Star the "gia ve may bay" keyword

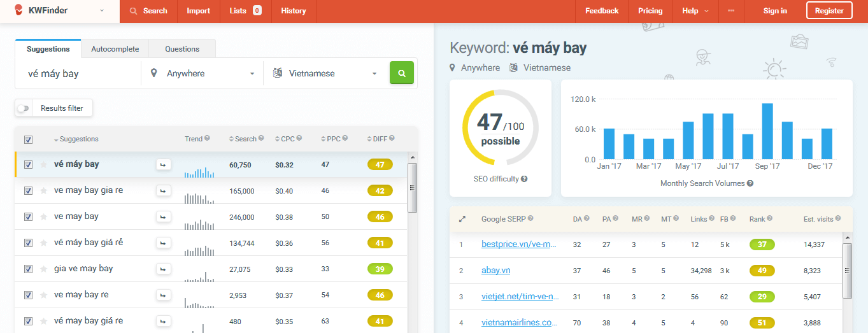44,269
